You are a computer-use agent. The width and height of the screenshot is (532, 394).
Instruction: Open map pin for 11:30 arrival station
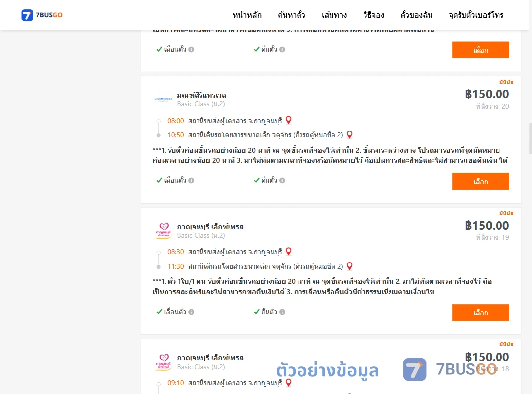pos(349,266)
